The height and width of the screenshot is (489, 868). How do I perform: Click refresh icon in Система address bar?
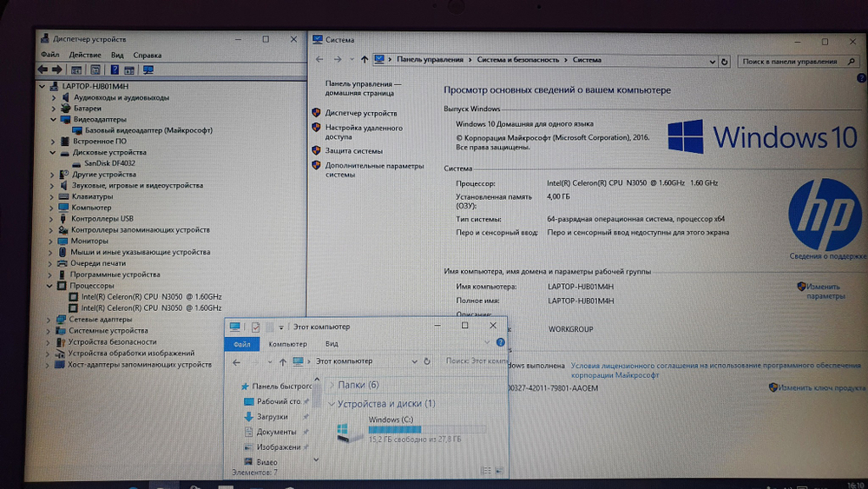(725, 62)
